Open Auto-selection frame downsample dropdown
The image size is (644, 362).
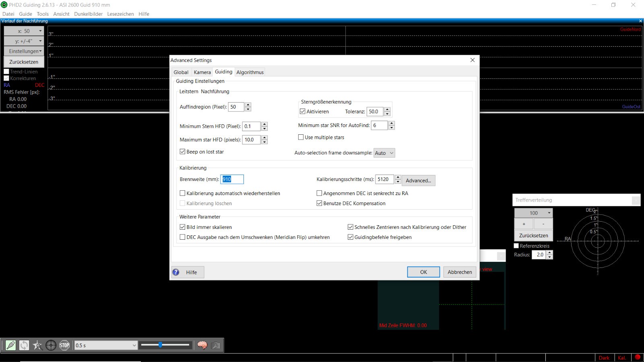click(x=384, y=153)
